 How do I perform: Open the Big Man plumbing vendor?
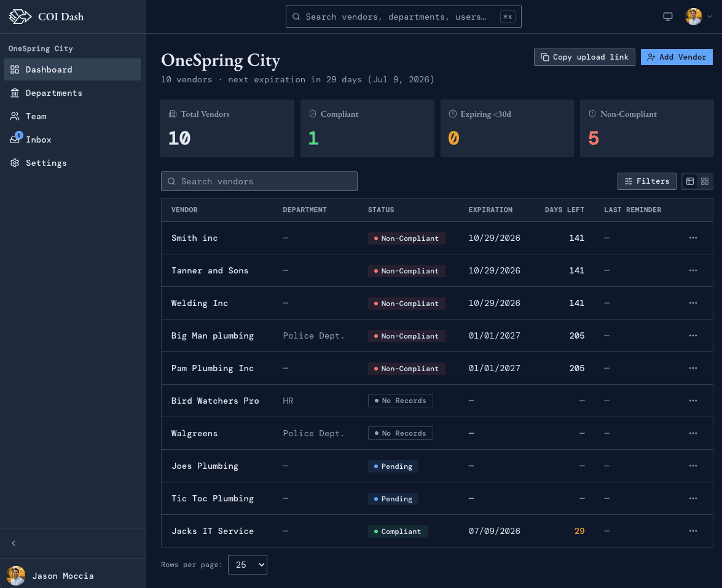click(212, 335)
